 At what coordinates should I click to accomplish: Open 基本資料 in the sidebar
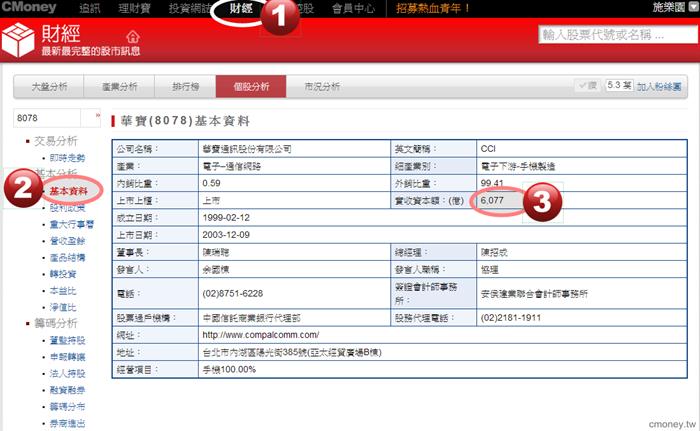tap(68, 191)
